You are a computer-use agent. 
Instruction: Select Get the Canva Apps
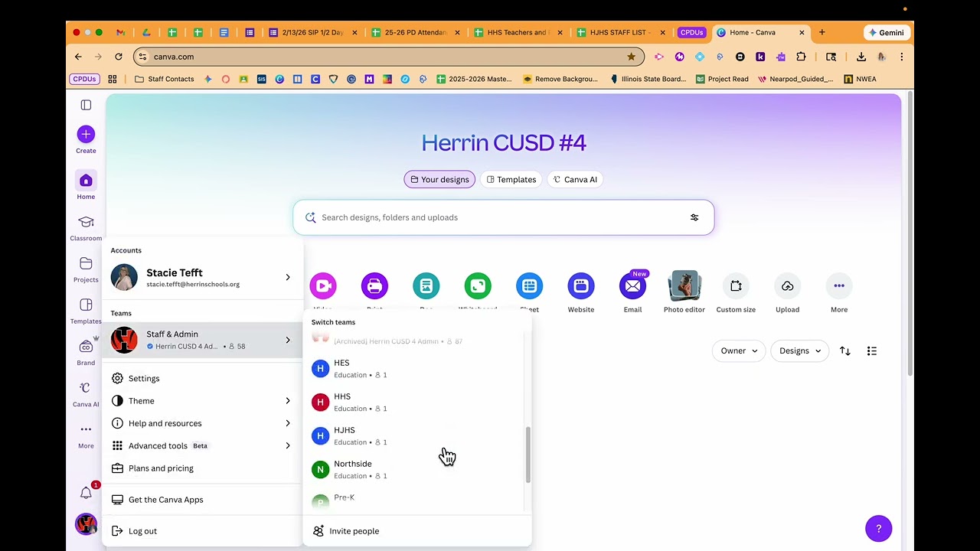point(203,500)
